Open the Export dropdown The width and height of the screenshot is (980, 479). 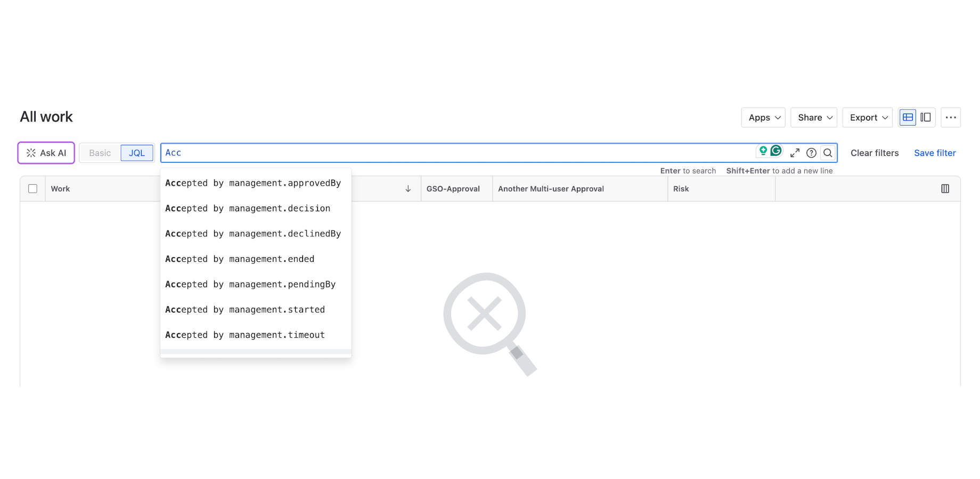click(868, 118)
